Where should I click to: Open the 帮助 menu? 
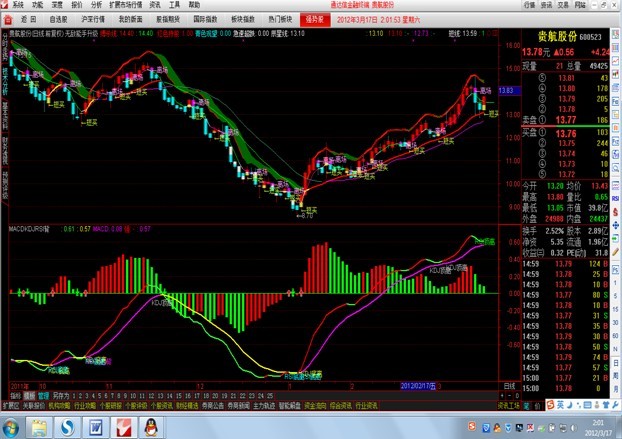(x=194, y=5)
